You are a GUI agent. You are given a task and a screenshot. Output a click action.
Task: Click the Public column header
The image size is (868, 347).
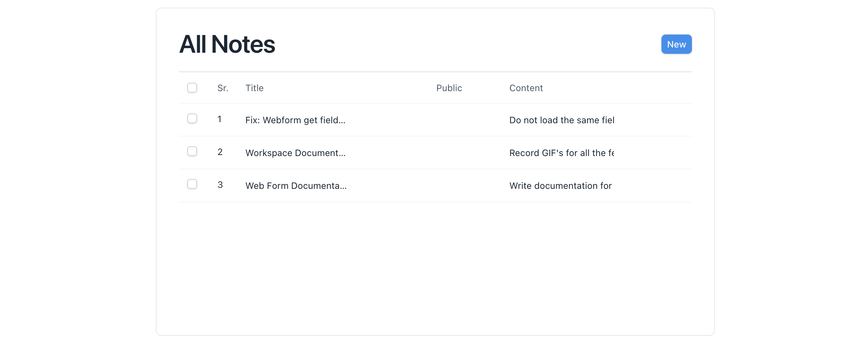(449, 88)
